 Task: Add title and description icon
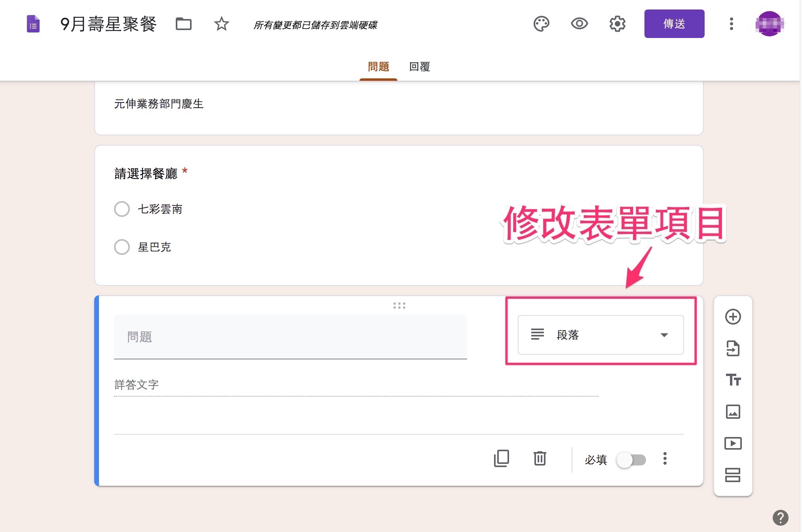pyautogui.click(x=733, y=380)
